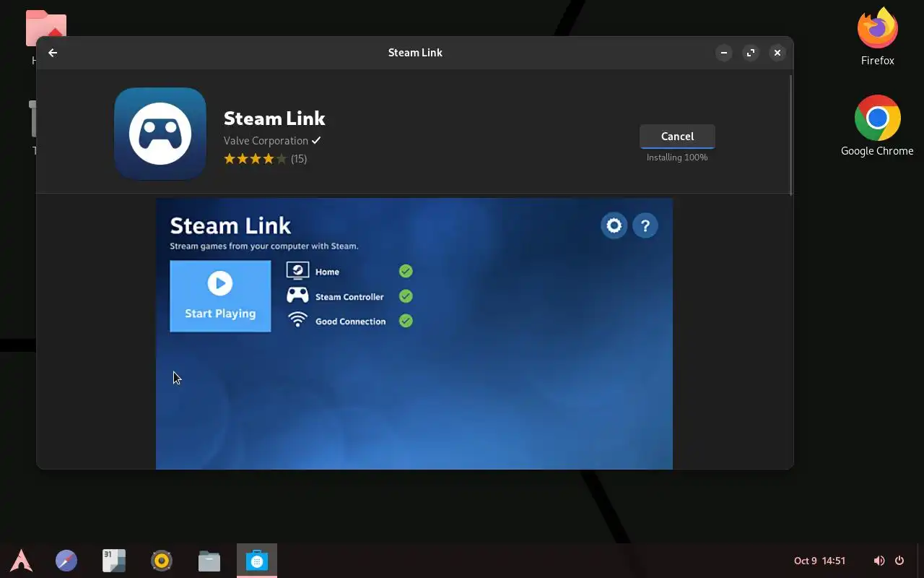Click the verified developer checkmark
Image resolution: width=924 pixels, height=578 pixels.
[x=316, y=141]
